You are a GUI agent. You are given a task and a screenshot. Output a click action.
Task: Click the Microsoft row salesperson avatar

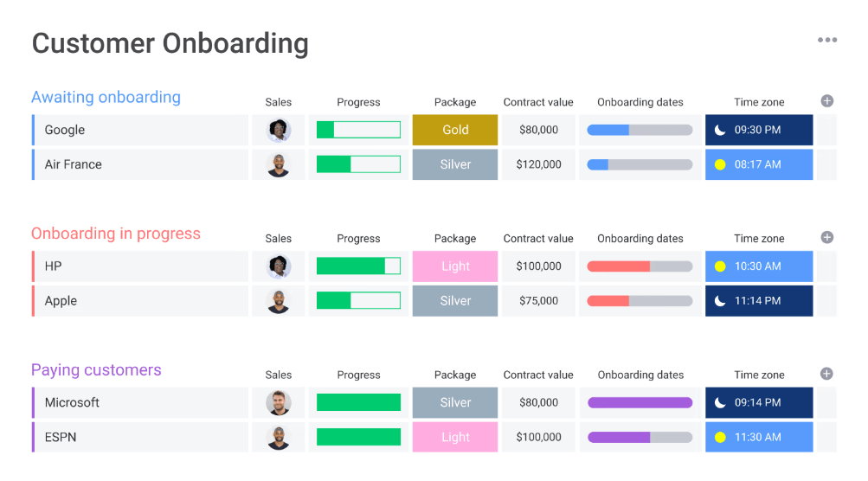point(279,402)
